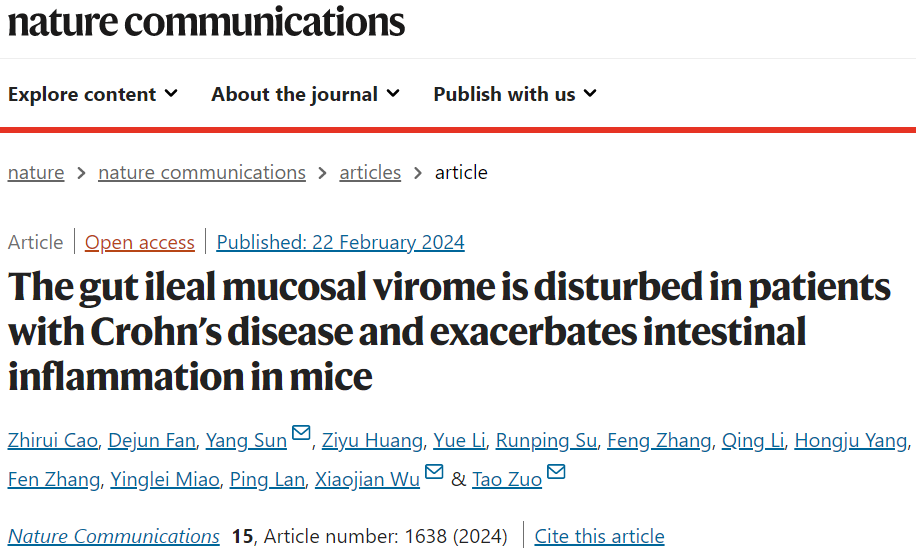Click the mail icon beside Tao Zuo

coord(556,471)
